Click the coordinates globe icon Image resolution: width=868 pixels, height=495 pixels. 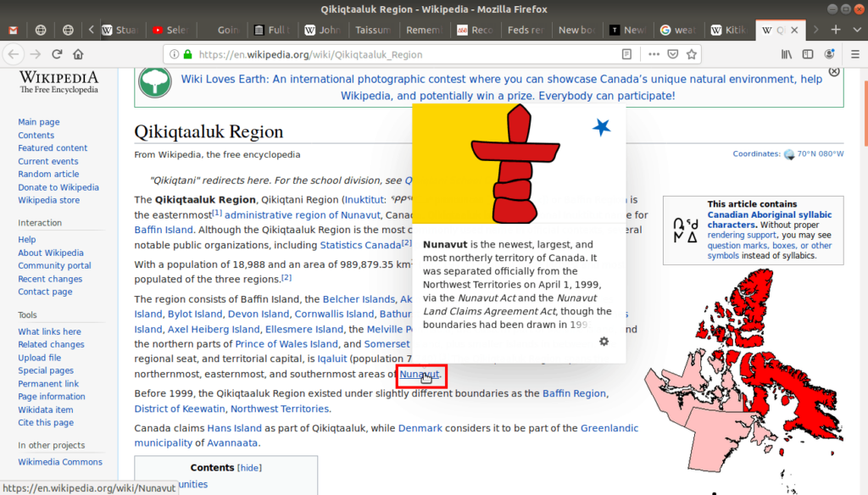[789, 154]
